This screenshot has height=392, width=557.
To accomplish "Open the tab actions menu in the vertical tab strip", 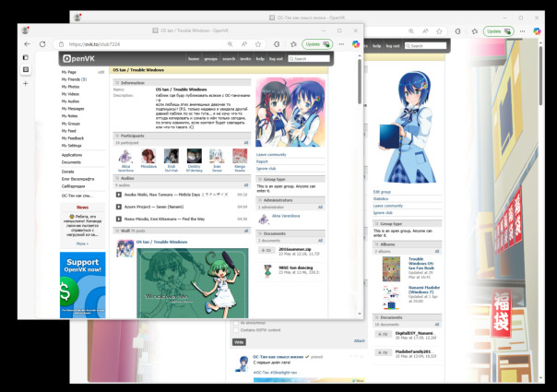I will [26, 57].
